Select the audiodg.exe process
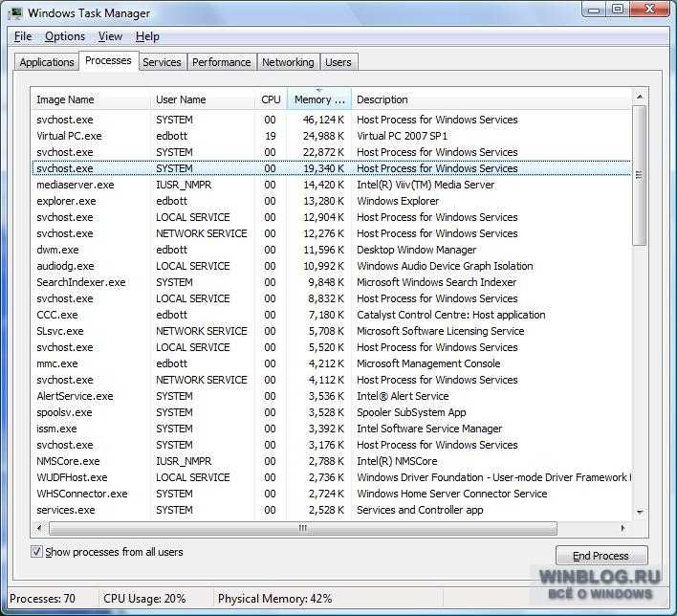Viewport: 677px width, 616px height. point(331,266)
